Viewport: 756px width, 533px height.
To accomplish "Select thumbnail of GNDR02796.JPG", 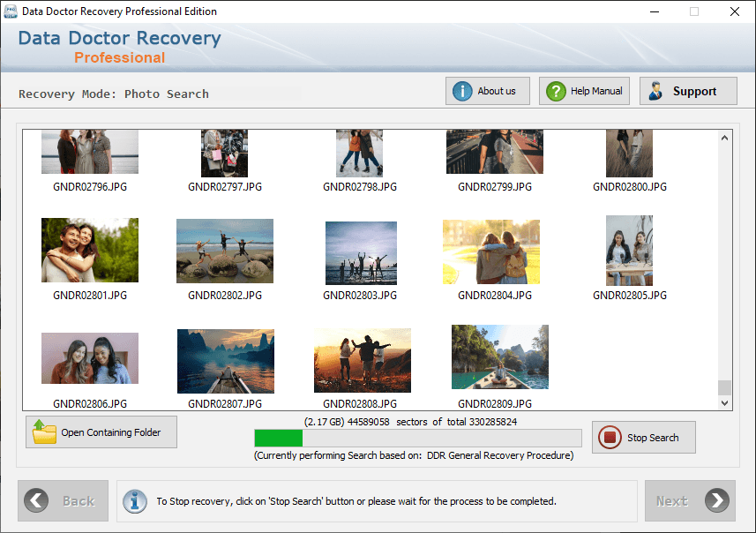I will 90,152.
